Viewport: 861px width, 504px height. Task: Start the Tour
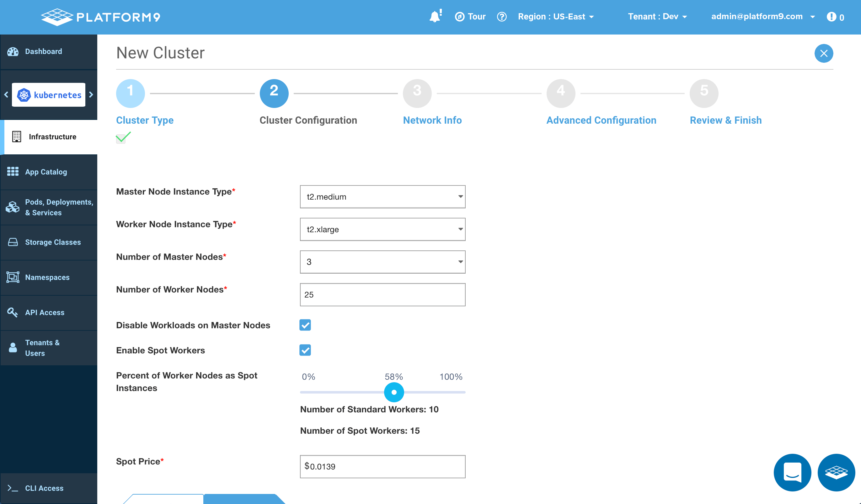[470, 16]
